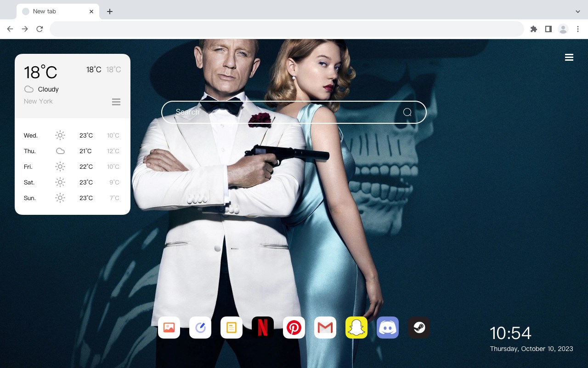
Task: Click the Chrome address bar
Action: tap(287, 29)
